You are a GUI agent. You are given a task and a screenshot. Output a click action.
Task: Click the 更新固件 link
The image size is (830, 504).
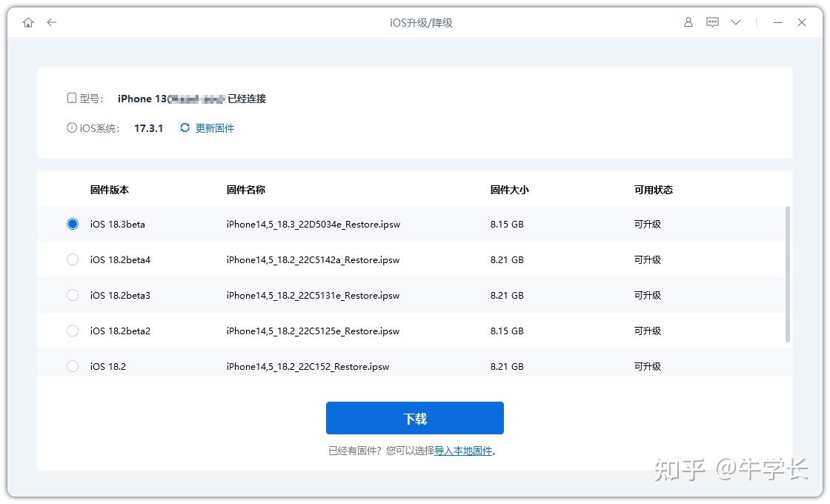(214, 127)
